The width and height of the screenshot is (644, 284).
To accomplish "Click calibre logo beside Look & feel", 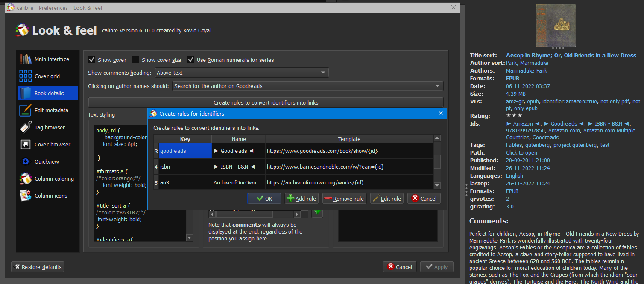I will click(22, 30).
